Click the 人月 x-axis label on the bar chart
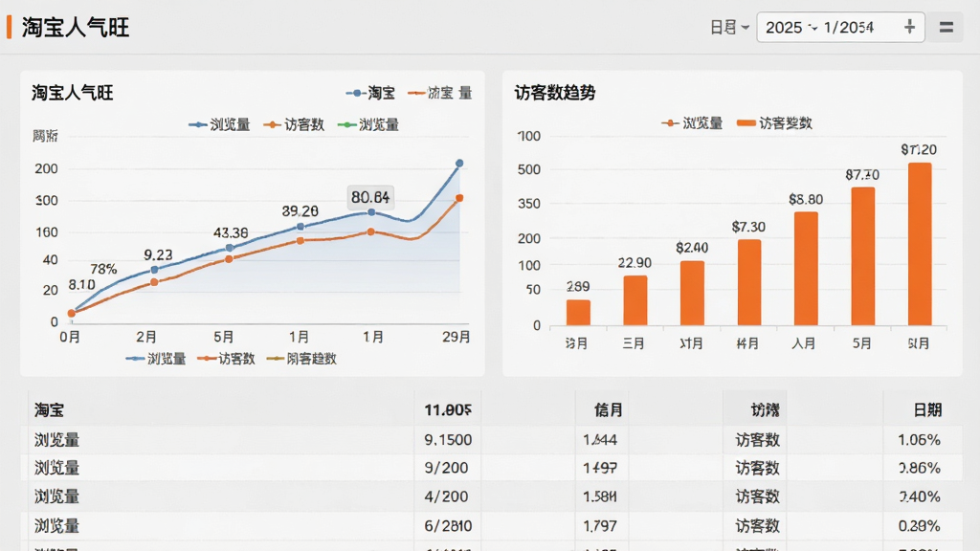 [804, 343]
